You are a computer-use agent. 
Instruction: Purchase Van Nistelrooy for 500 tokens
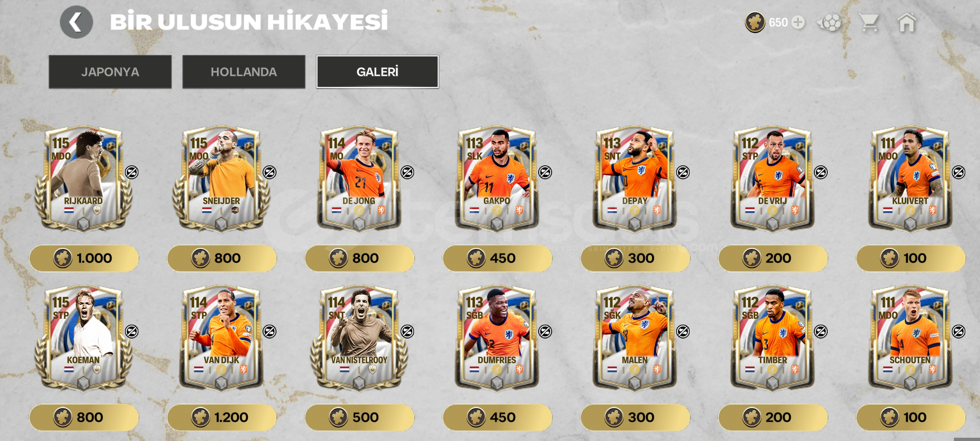pos(359,417)
